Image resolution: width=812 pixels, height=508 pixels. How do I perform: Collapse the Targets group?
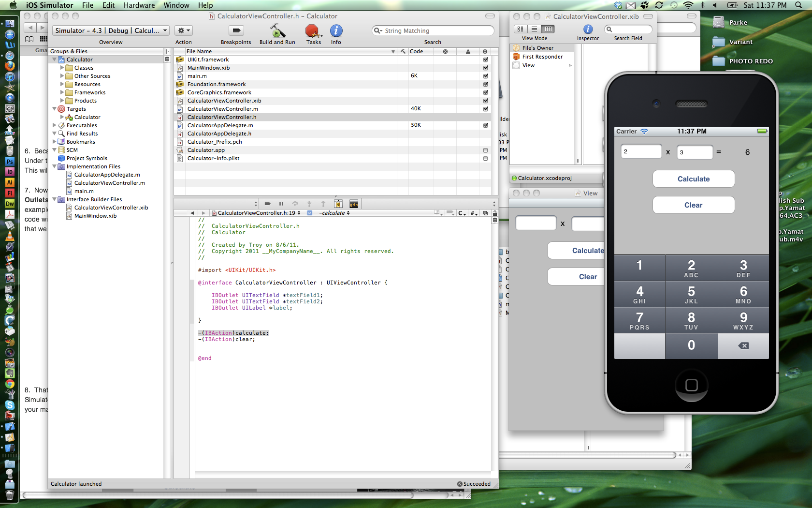(x=55, y=109)
